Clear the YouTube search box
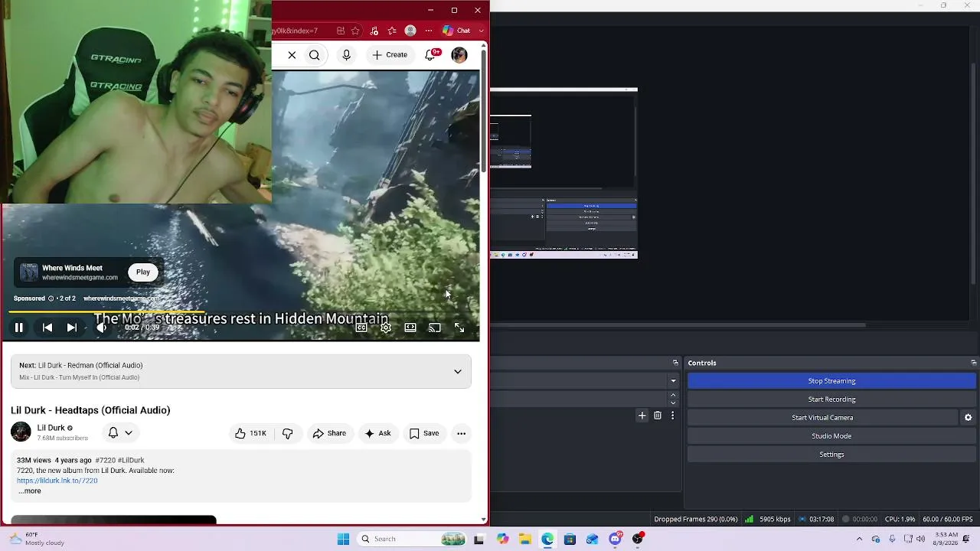This screenshot has height=551, width=980. point(292,55)
